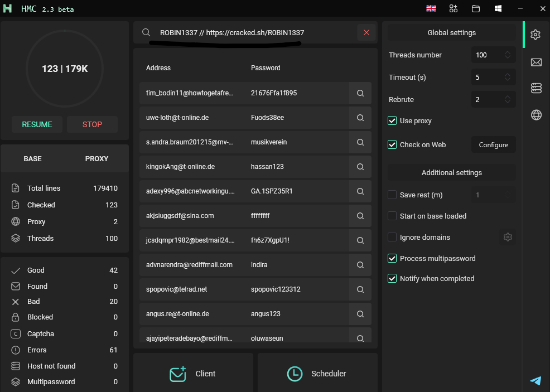
Task: Click the Rebrute value stepper arrows
Action: point(507,99)
